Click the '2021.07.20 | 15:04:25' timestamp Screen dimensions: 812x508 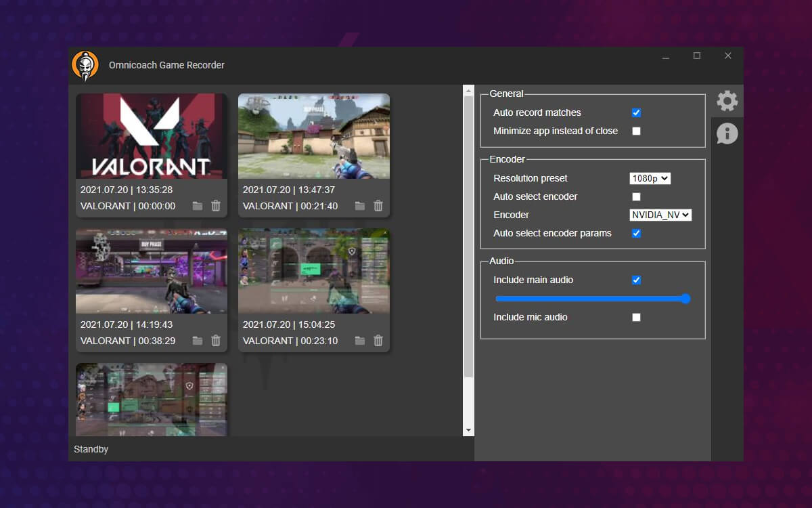point(289,324)
